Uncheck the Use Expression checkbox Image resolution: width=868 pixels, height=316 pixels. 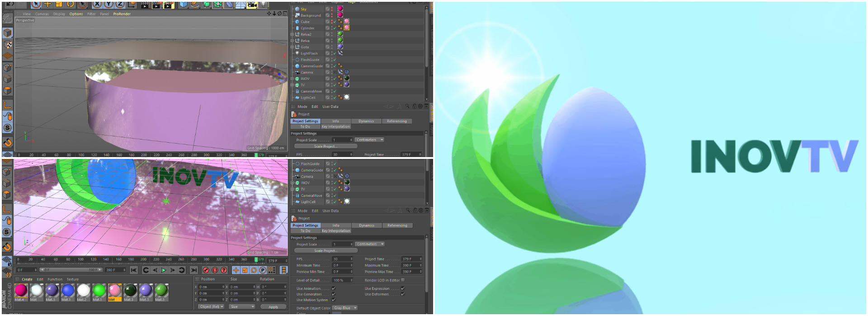[x=403, y=288]
